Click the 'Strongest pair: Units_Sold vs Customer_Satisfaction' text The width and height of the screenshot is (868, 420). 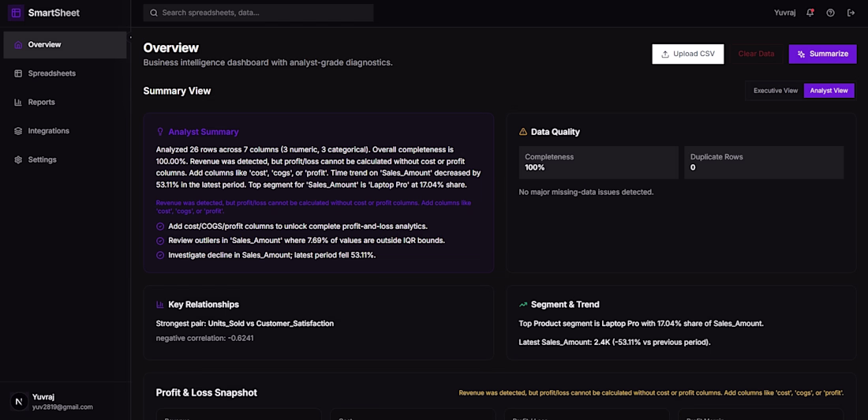245,323
